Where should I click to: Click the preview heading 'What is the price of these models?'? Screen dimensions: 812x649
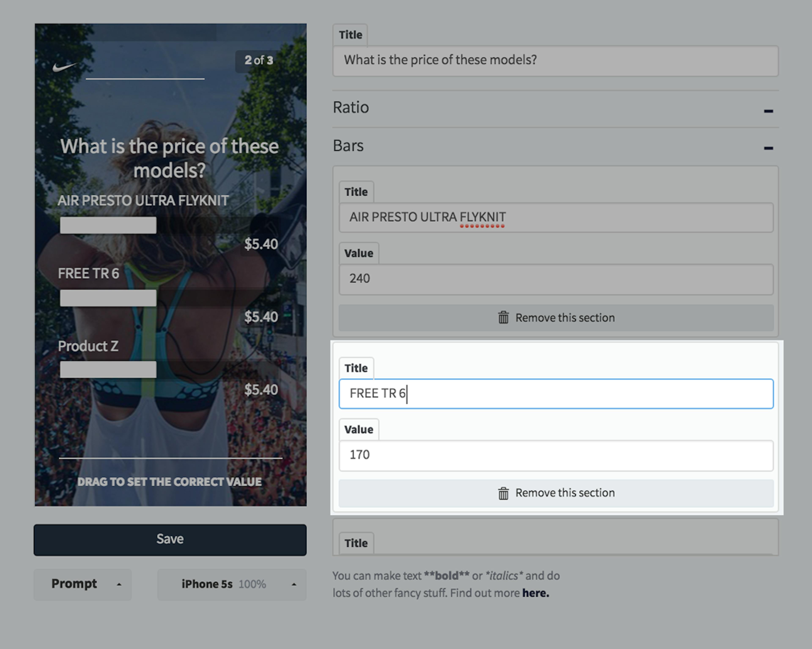[169, 158]
